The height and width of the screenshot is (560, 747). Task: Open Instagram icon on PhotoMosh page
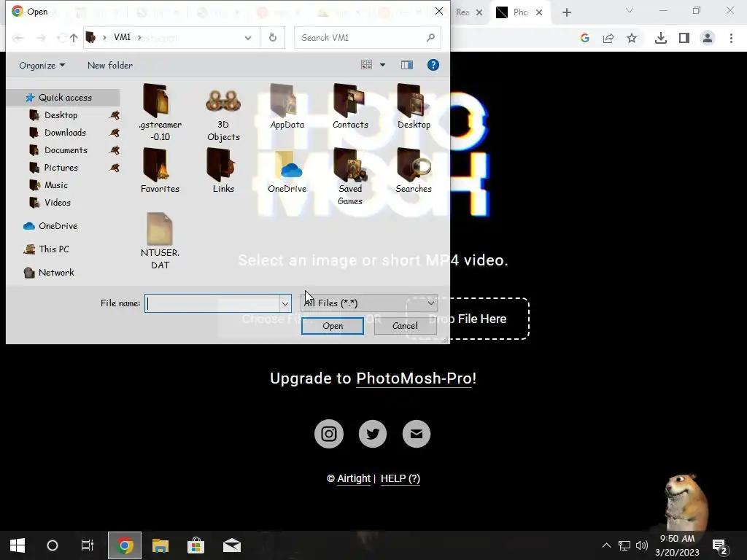pyautogui.click(x=329, y=434)
